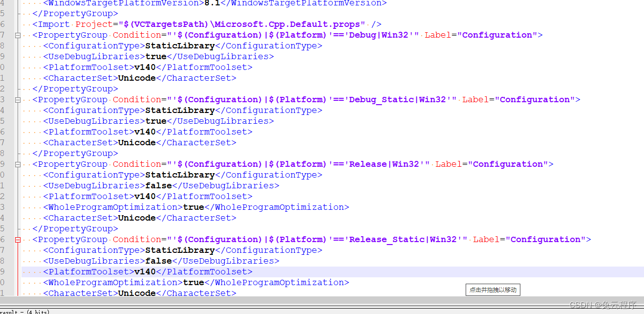Click the 'Release_Static|Win32' condition string
The height and width of the screenshot is (314, 644).
[407, 240]
